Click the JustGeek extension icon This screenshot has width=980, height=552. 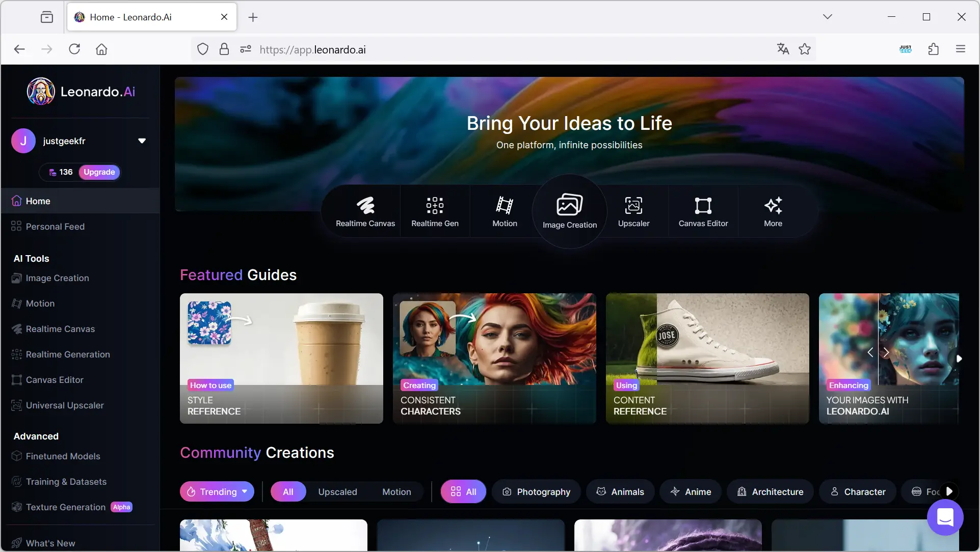pos(906,49)
